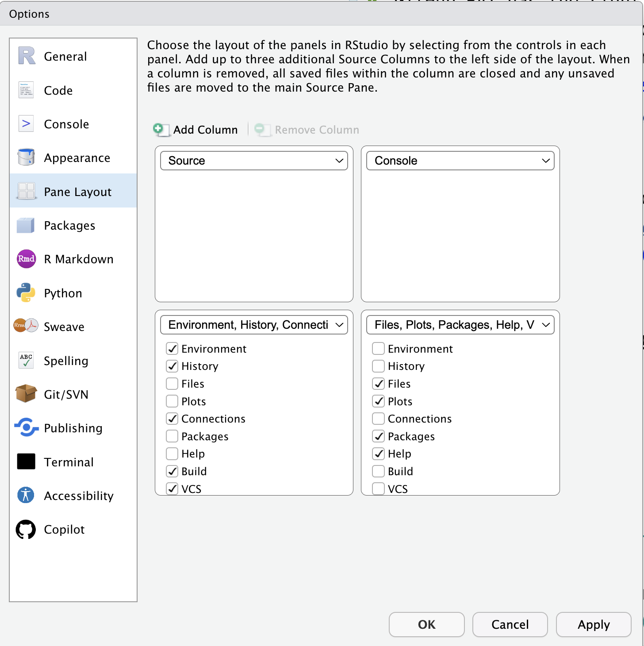Open the Files, Plots, Packages dropdown

point(460,325)
